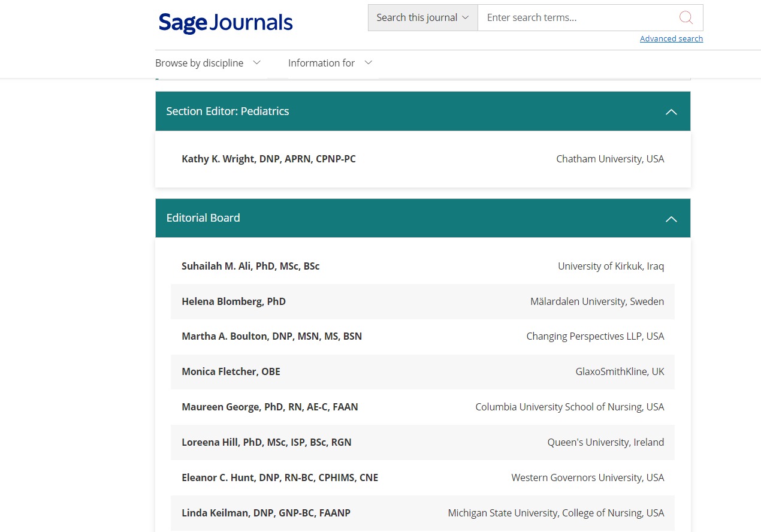Select the Suhailah M. Ali entry
Viewport: 761px width, 532px height.
(x=250, y=266)
